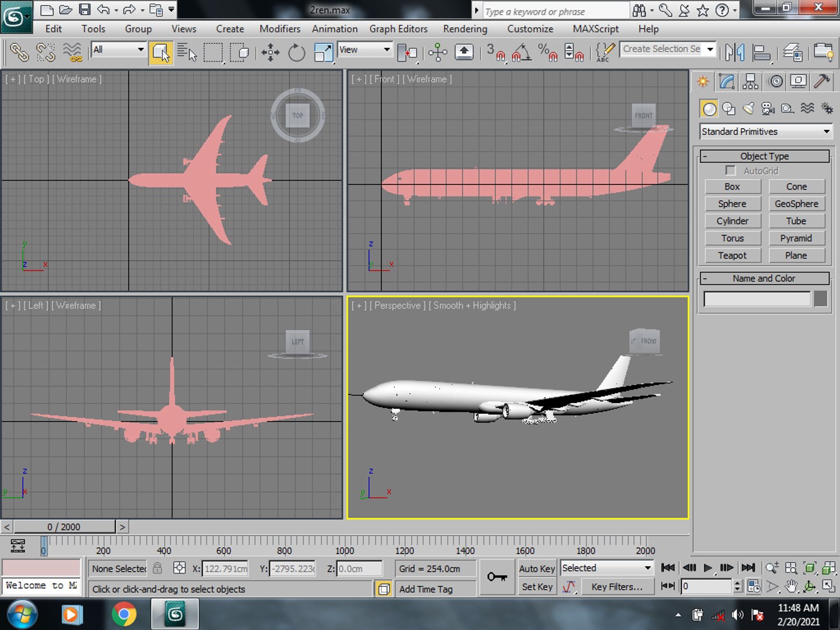Open the Modifiers menu

coord(280,29)
